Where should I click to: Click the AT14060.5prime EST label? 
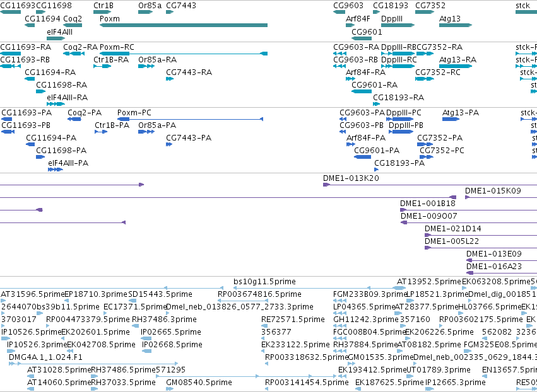point(59,383)
